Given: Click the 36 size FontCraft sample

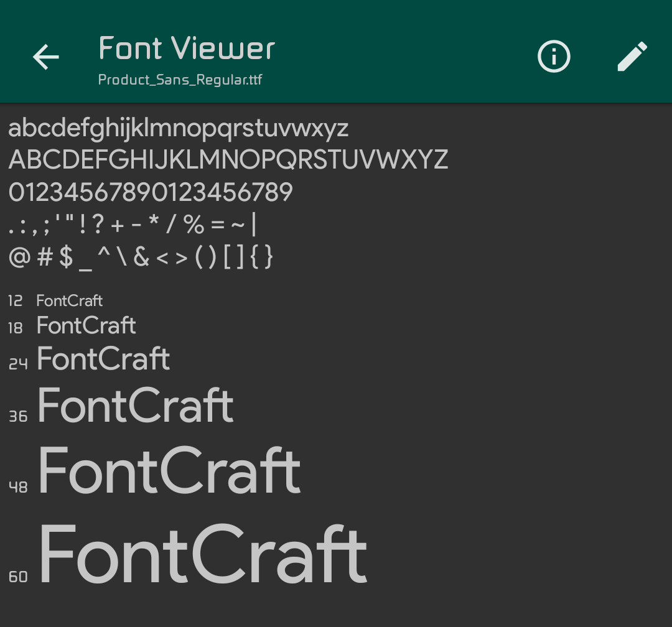Looking at the screenshot, I should (136, 405).
